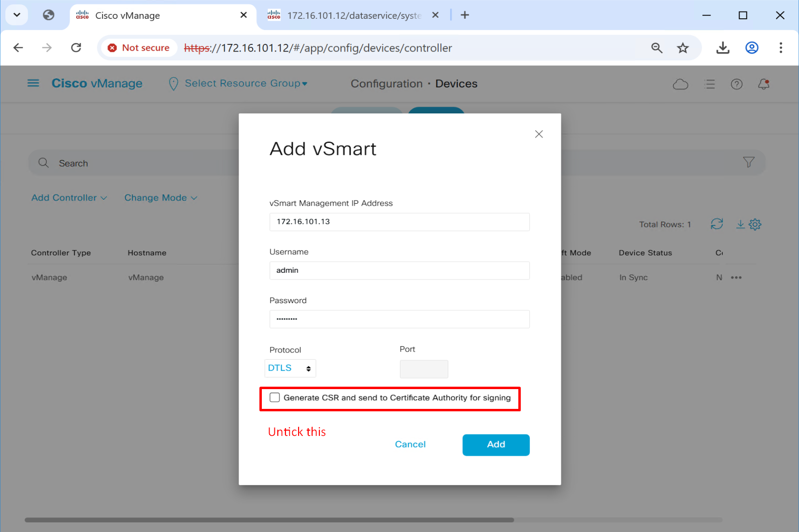Open table column settings gear
This screenshot has width=799, height=532.
pos(755,224)
